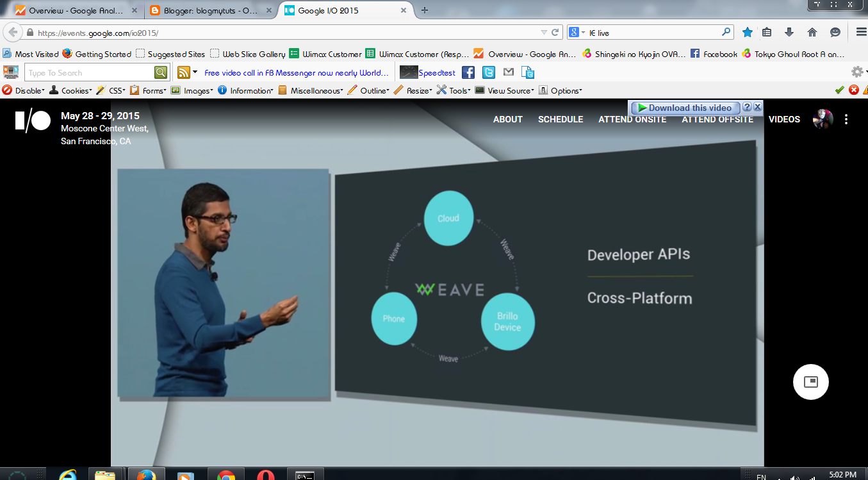The width and height of the screenshot is (868, 480).
Task: Go to the Firefox Home page icon
Action: point(812,32)
